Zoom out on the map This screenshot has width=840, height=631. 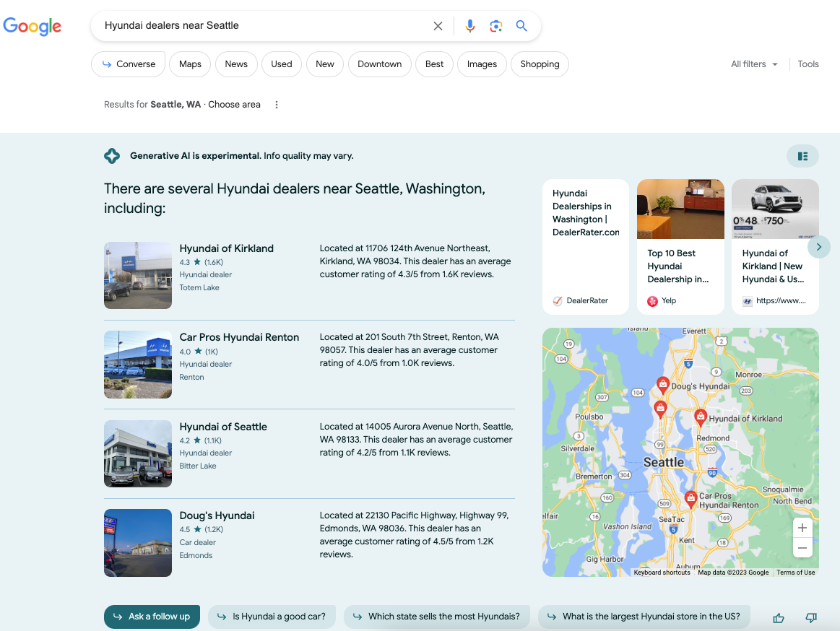point(802,548)
